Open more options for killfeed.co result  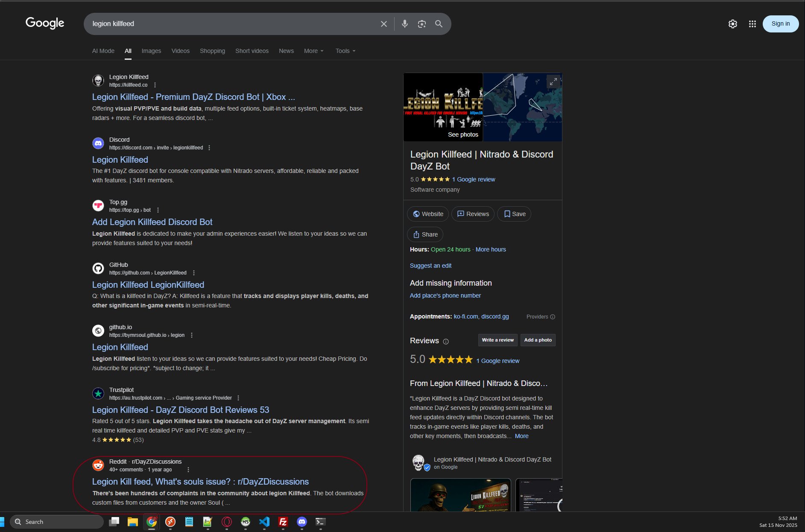coord(155,85)
